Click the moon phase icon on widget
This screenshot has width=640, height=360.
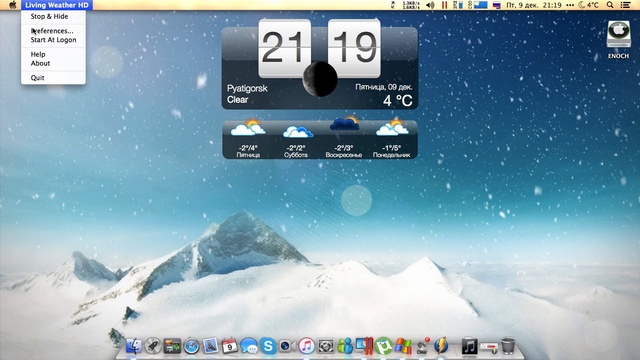pyautogui.click(x=320, y=79)
